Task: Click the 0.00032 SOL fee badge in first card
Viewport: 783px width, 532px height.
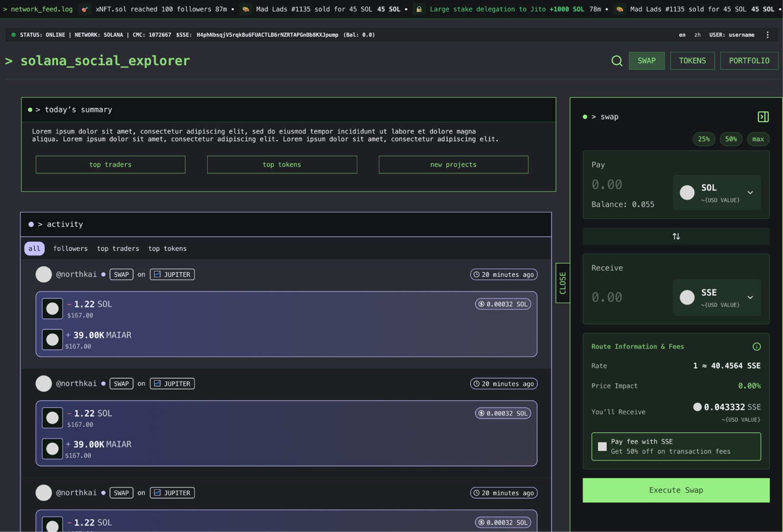Action: point(503,304)
